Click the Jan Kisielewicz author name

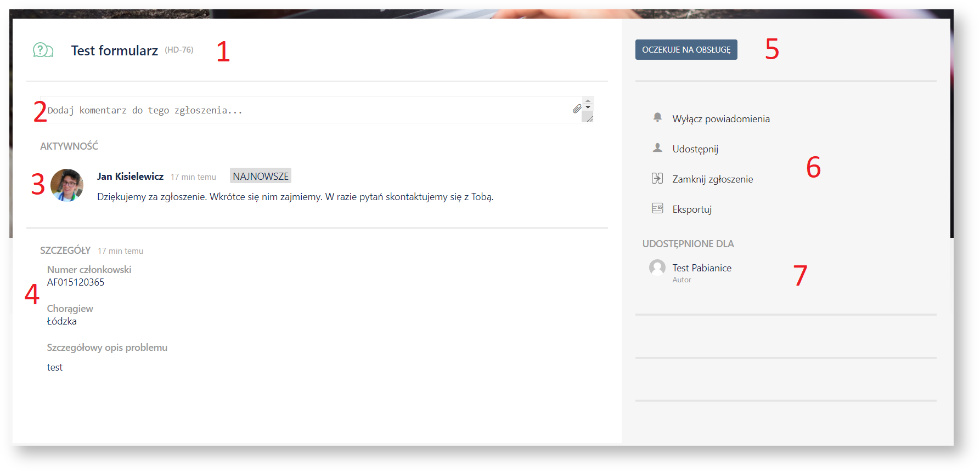(130, 177)
